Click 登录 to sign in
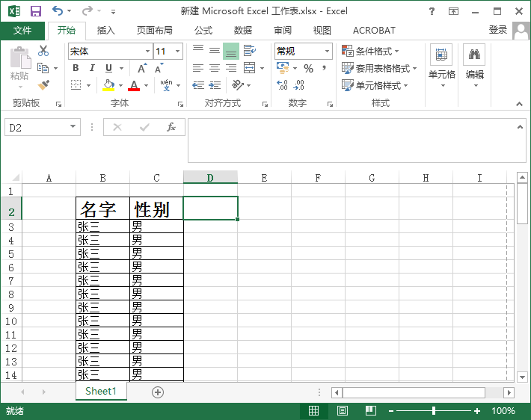The height and width of the screenshot is (420, 531). [x=498, y=30]
